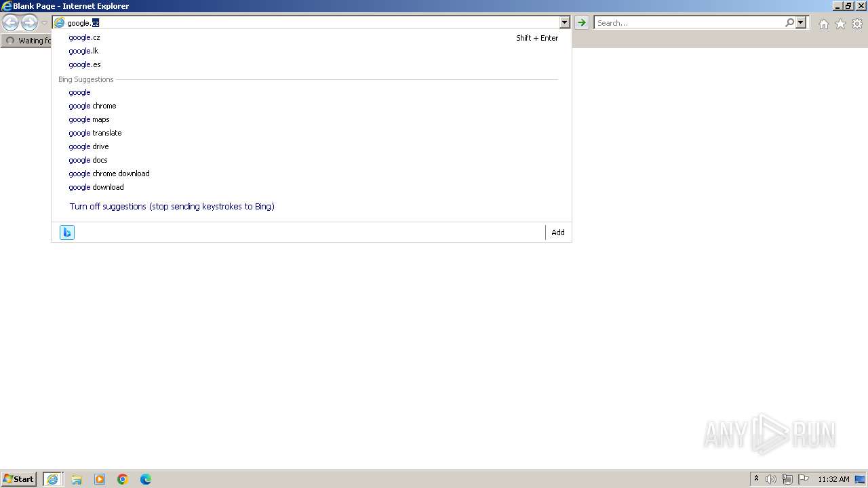Image resolution: width=868 pixels, height=488 pixels.
Task: Expand the address bar autocomplete dropdown arrow
Action: coord(564,23)
